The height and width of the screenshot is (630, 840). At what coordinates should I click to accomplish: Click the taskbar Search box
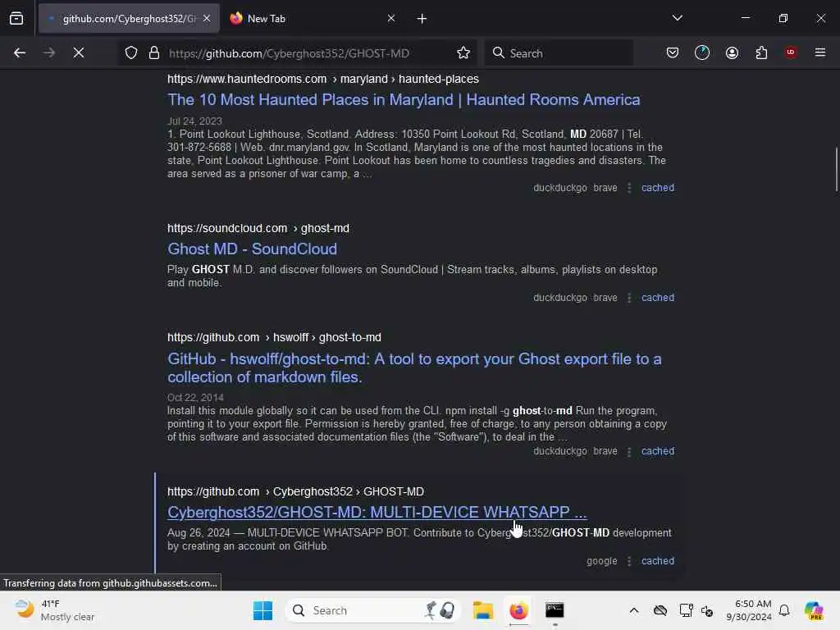(373, 610)
